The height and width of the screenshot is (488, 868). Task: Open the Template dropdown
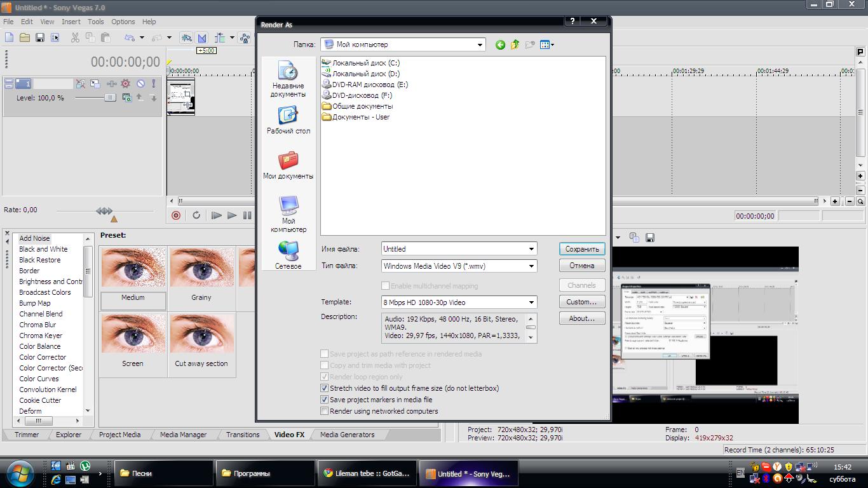532,302
